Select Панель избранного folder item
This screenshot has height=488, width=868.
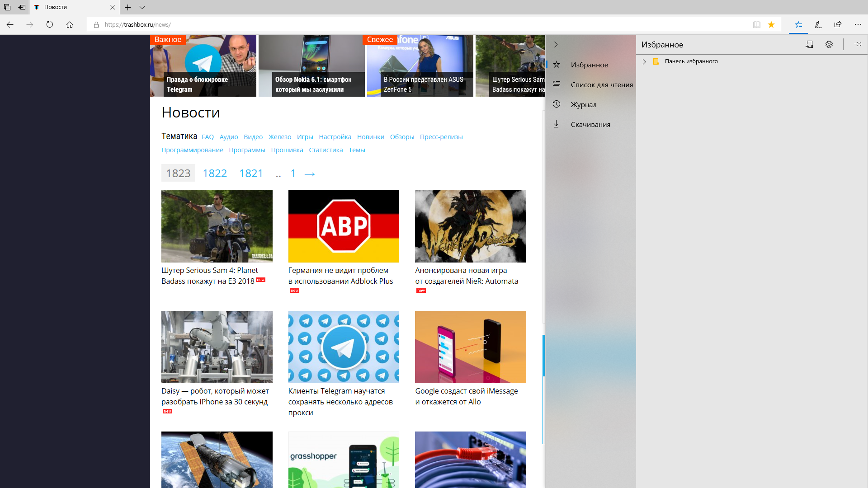[x=691, y=61]
